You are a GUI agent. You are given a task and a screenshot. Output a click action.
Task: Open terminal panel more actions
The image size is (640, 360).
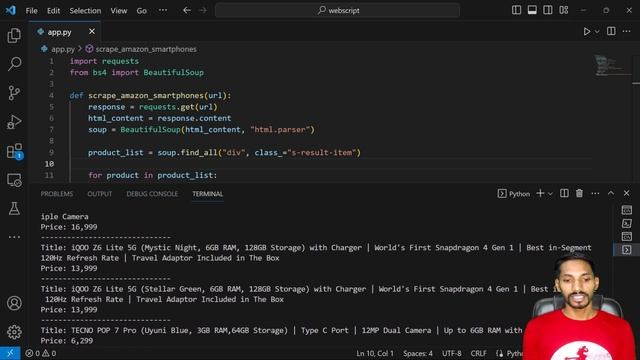click(x=596, y=193)
